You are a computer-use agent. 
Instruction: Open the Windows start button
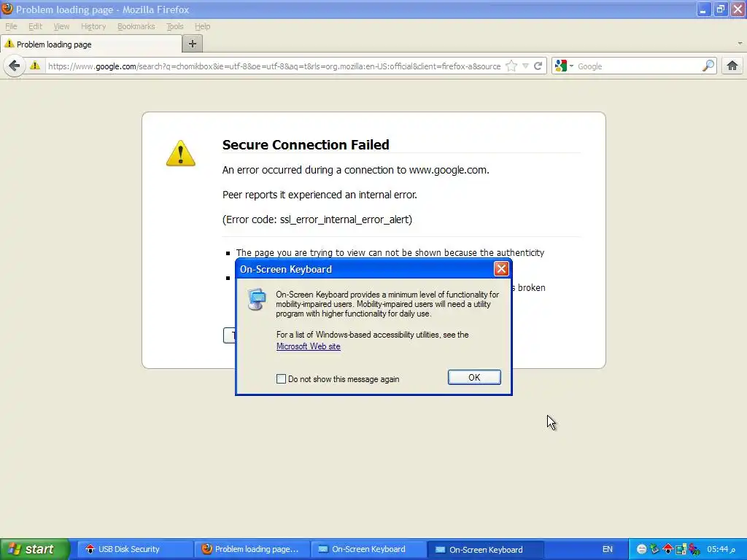click(x=34, y=549)
